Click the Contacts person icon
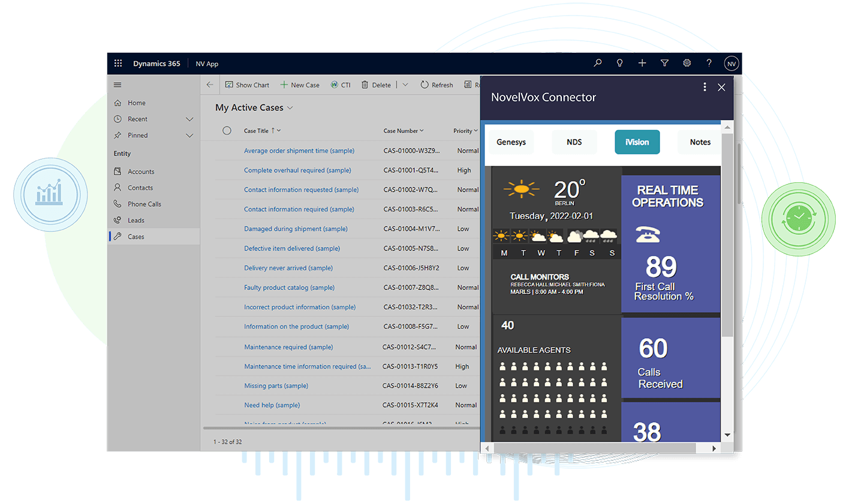Image resolution: width=849 pixels, height=504 pixels. 118,188
